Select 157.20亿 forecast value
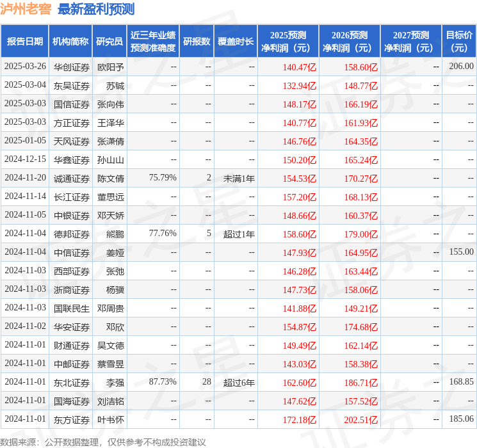Image resolution: width=477 pixels, height=448 pixels. tap(300, 197)
